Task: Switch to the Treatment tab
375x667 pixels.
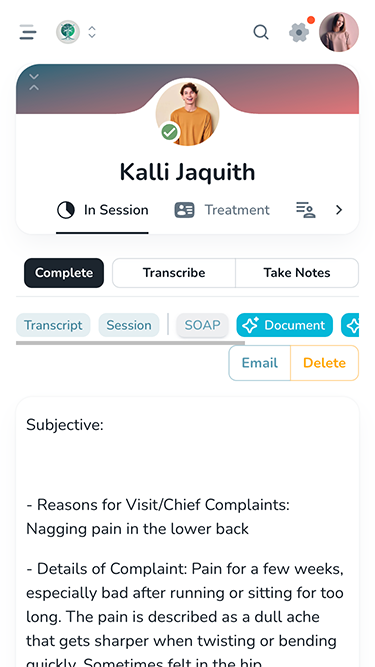Action: click(222, 210)
